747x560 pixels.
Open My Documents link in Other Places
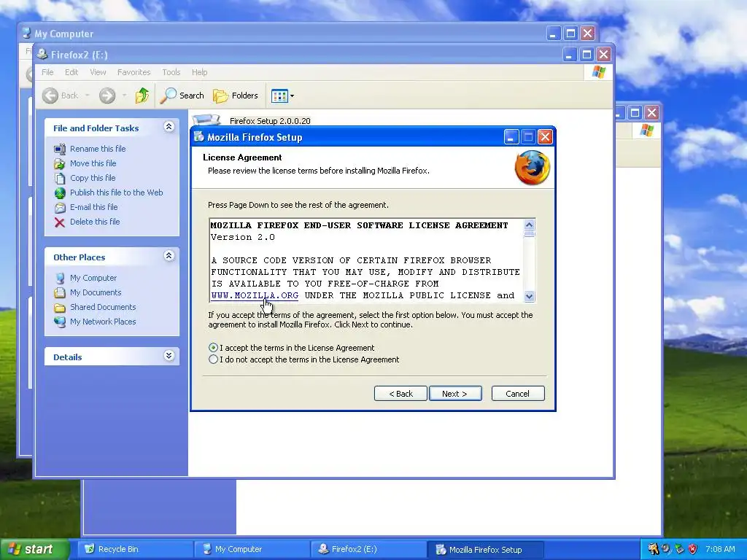tap(96, 292)
